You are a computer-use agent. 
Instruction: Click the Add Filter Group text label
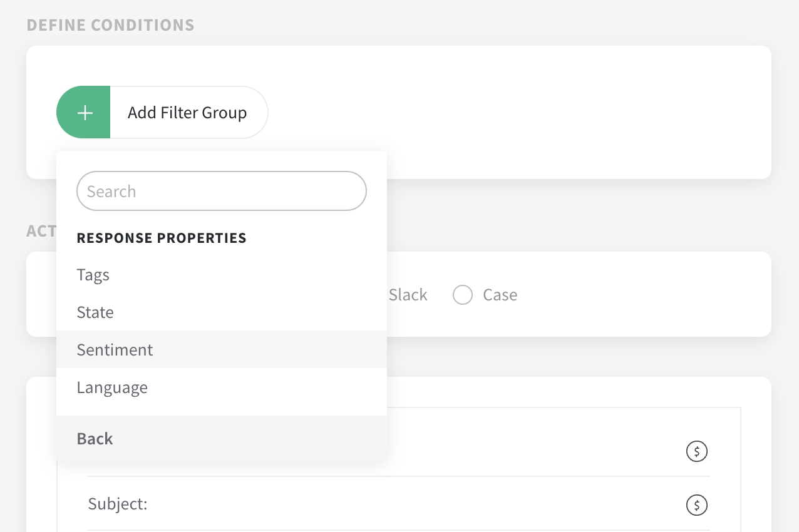187,113
